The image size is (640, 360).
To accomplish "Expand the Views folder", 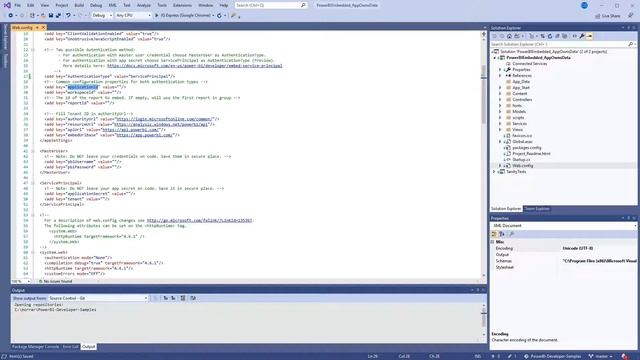I will pos(500,129).
